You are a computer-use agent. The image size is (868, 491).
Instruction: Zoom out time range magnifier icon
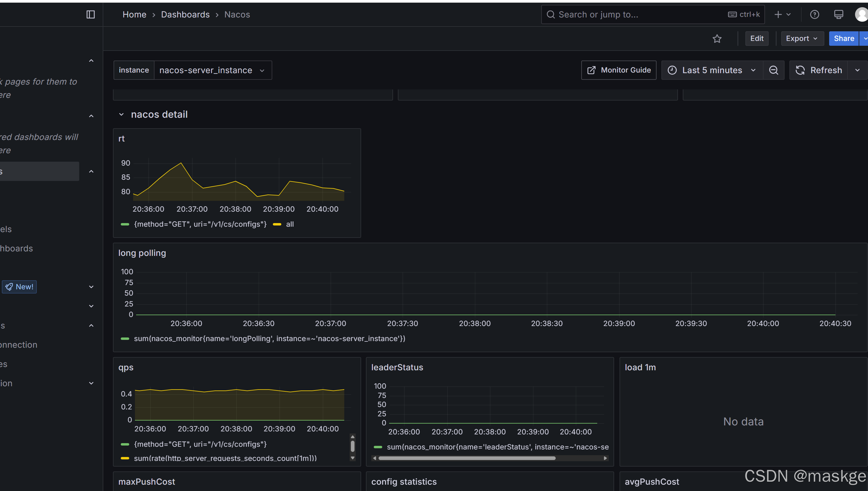pyautogui.click(x=773, y=70)
